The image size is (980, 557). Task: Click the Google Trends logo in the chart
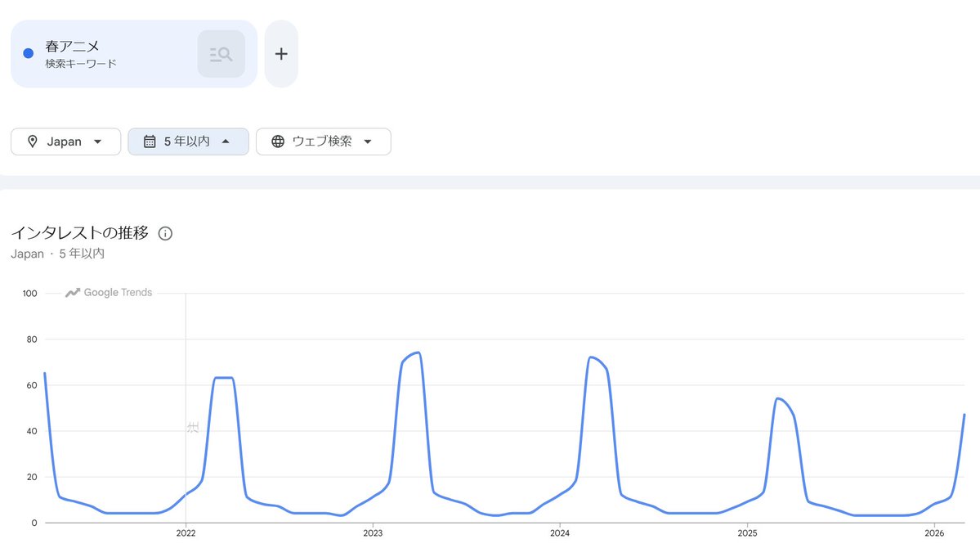[110, 293]
